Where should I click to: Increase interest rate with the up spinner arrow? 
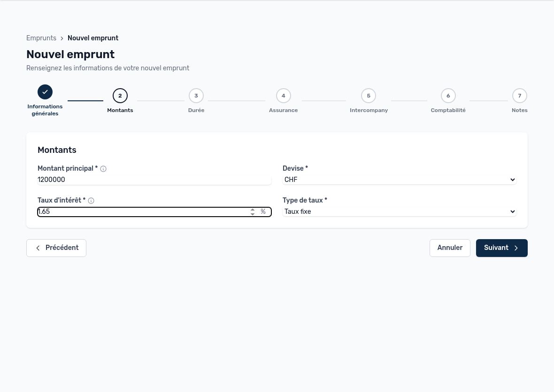(x=252, y=210)
